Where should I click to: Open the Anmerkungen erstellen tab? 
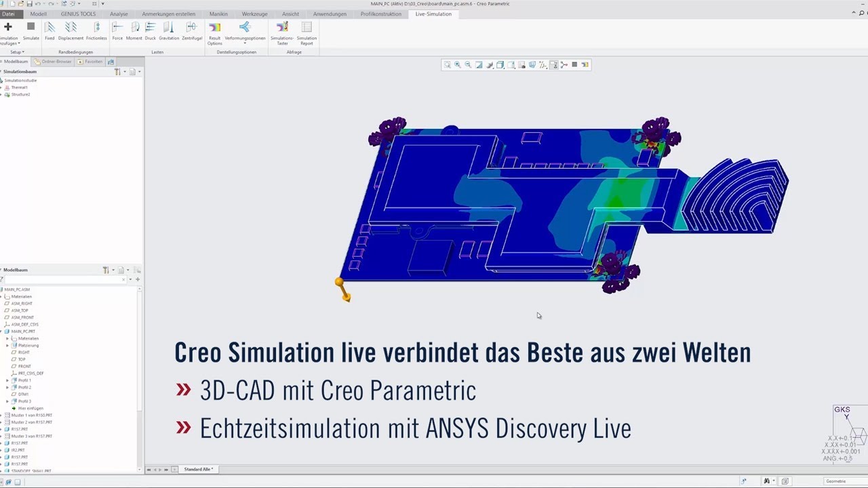point(169,14)
